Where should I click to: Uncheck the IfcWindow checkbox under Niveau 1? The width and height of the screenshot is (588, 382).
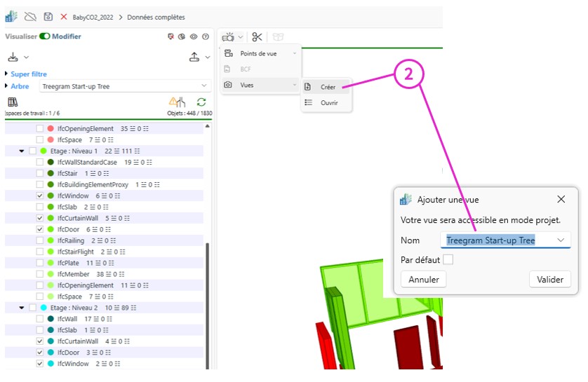(x=40, y=196)
